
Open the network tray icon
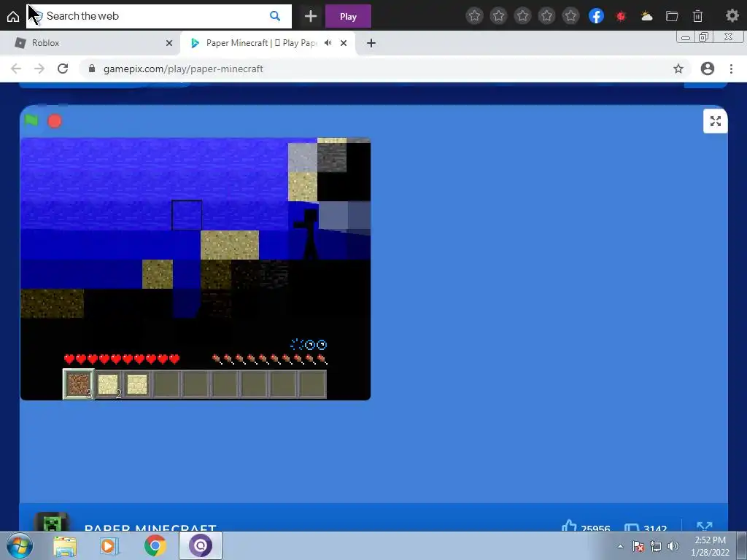pos(656,546)
